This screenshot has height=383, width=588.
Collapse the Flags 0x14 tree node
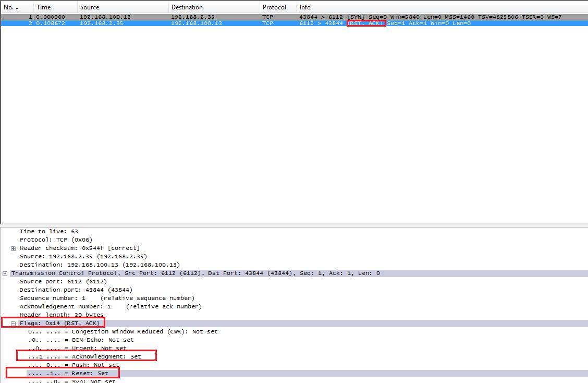(x=14, y=324)
